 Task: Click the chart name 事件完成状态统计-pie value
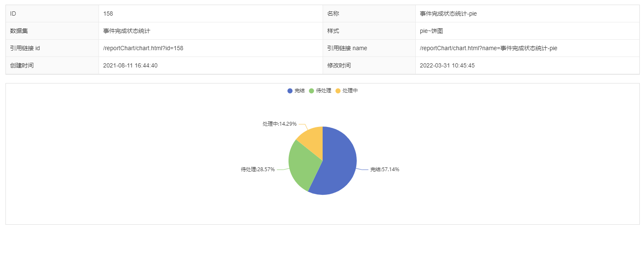point(448,13)
